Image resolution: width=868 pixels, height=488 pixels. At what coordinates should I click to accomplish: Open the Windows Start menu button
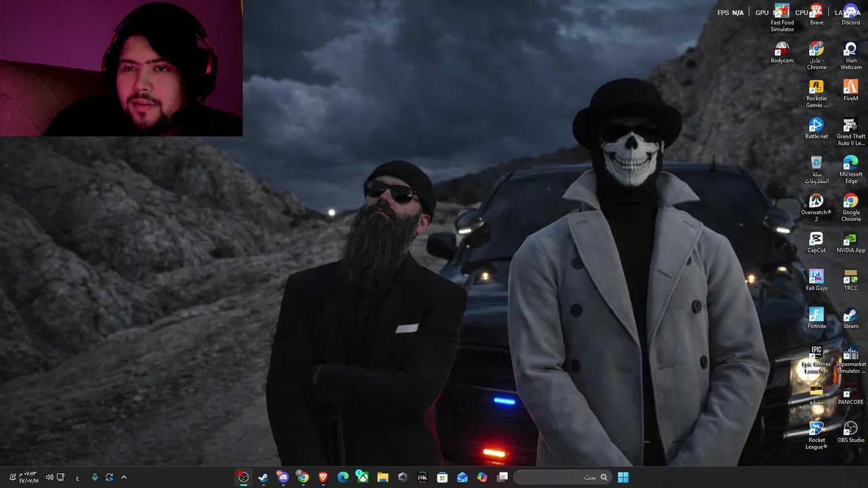coord(623,477)
